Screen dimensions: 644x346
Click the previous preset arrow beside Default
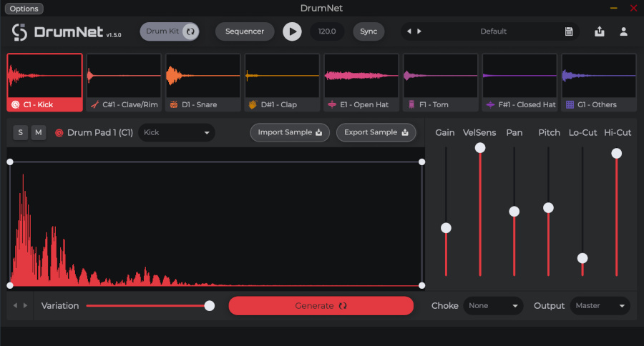pos(409,31)
